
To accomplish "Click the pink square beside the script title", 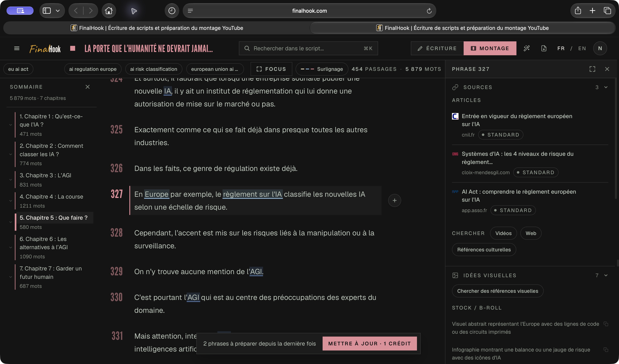I will 72,48.
